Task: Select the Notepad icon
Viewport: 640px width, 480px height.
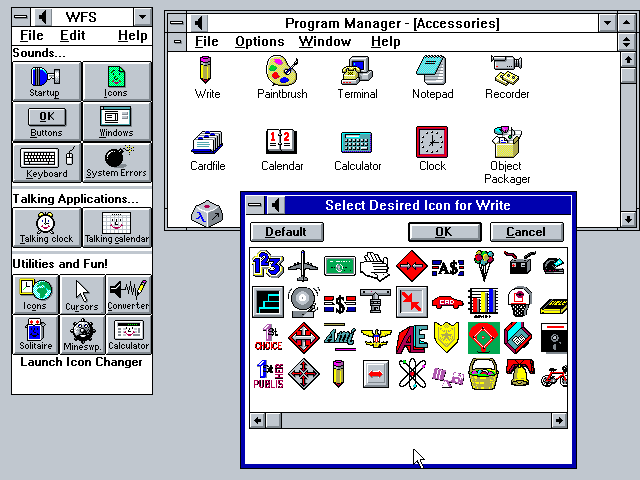Action: point(431,70)
